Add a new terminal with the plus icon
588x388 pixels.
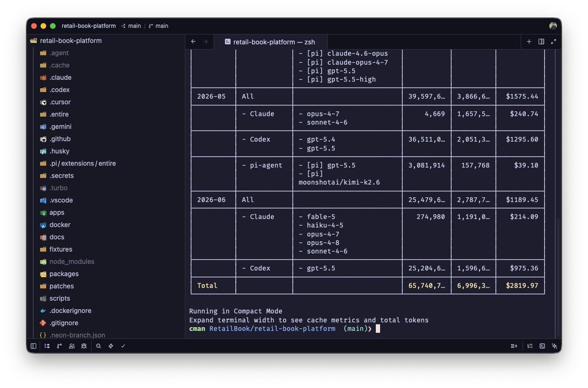click(x=529, y=42)
